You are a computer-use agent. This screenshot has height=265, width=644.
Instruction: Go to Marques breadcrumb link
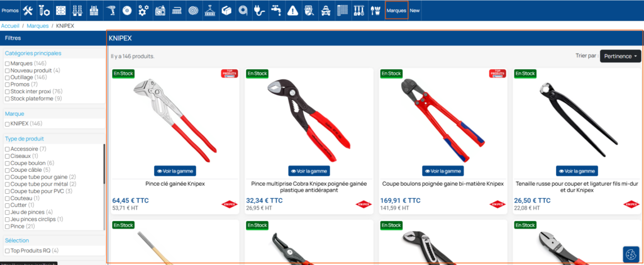38,26
